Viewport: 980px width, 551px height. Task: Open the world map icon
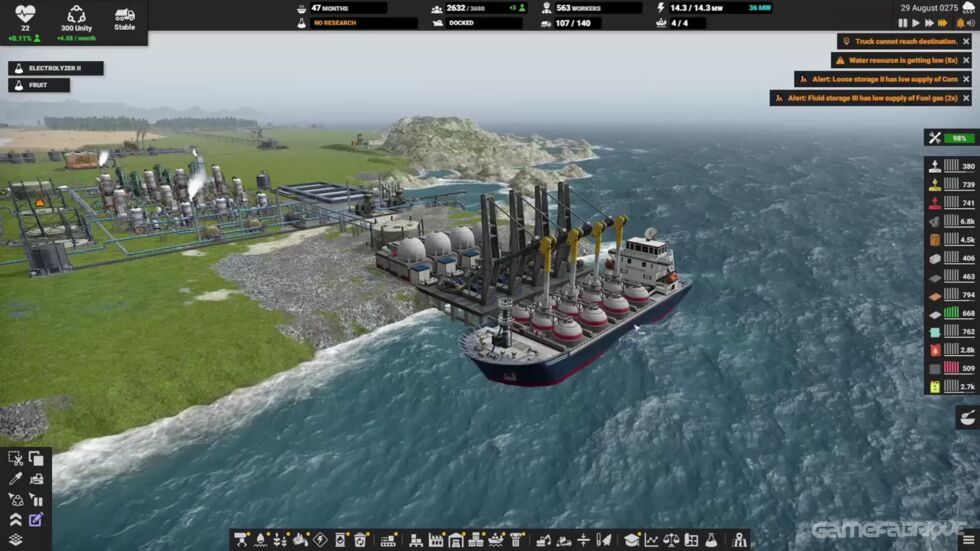[739, 540]
